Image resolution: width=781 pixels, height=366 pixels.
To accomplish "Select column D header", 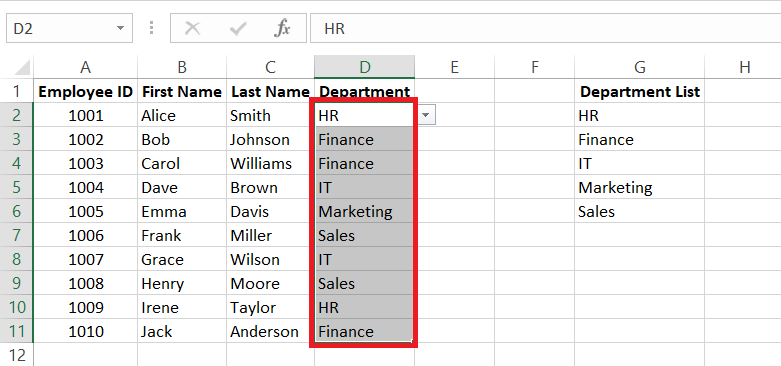I will pyautogui.click(x=365, y=67).
